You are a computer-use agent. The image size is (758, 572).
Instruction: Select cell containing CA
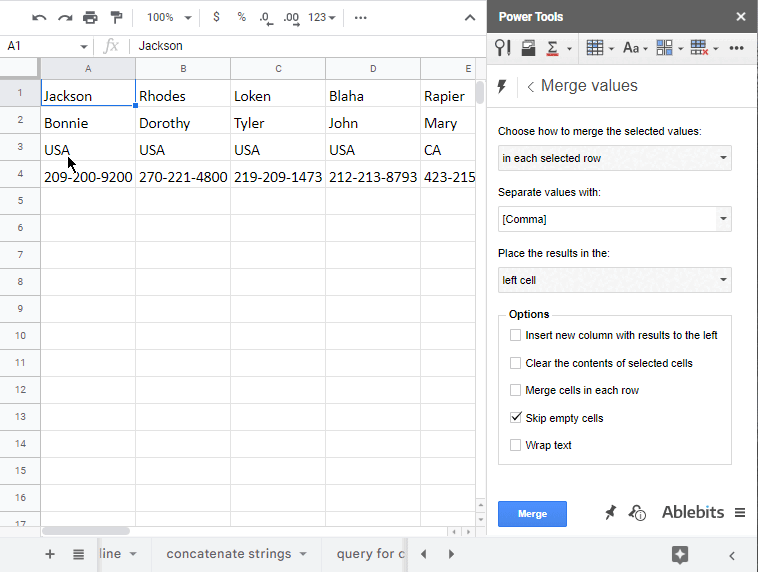[x=448, y=147]
